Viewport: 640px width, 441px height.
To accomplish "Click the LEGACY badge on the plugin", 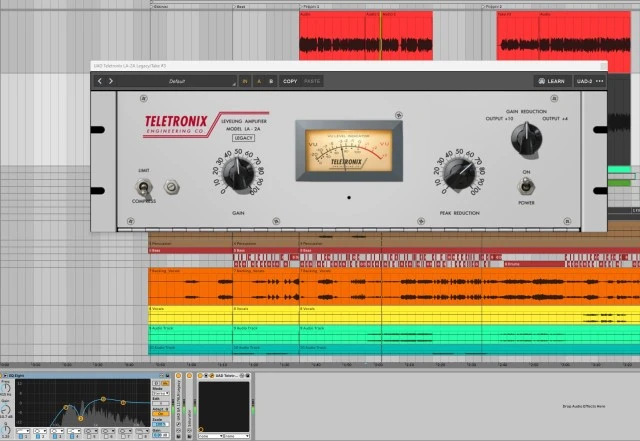I will [x=244, y=138].
